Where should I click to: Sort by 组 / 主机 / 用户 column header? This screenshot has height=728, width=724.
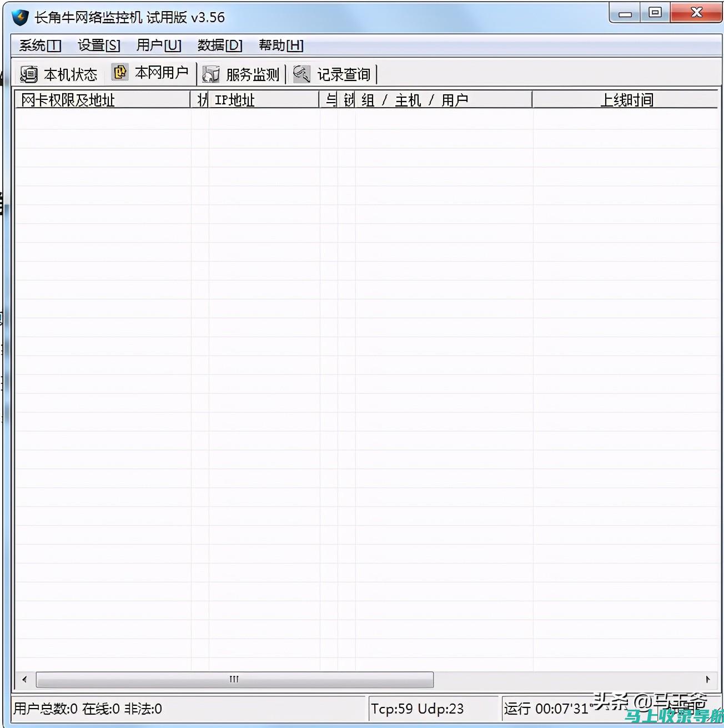(x=443, y=100)
